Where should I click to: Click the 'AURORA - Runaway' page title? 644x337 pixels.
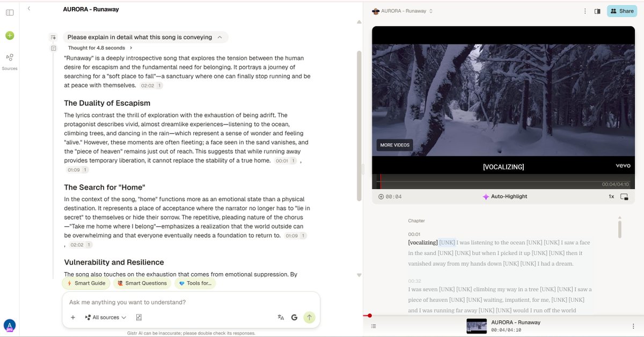(x=91, y=9)
